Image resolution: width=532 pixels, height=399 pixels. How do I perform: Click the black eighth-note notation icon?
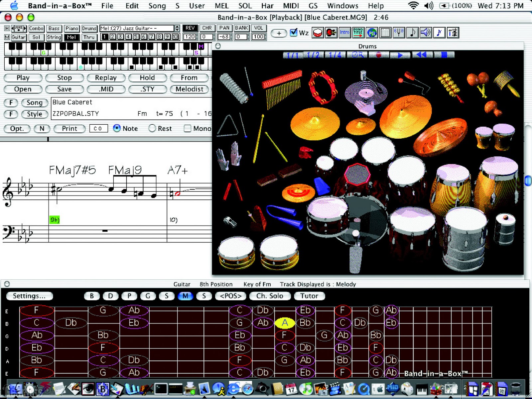[x=412, y=33]
